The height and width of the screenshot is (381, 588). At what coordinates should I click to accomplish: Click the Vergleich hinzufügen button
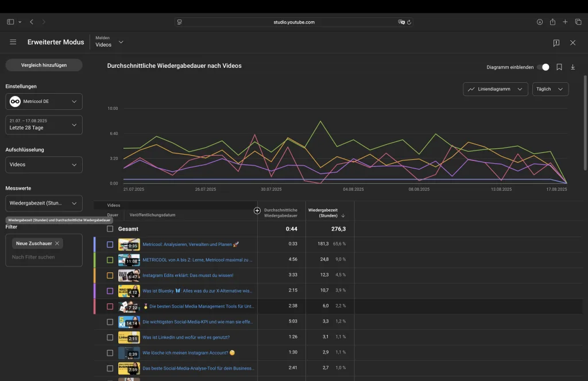pyautogui.click(x=44, y=65)
